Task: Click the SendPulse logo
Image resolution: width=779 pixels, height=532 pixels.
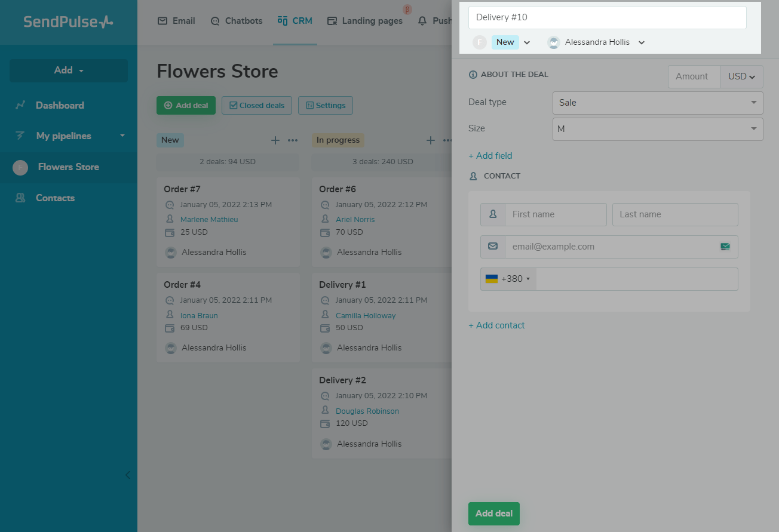Action: pyautogui.click(x=68, y=22)
